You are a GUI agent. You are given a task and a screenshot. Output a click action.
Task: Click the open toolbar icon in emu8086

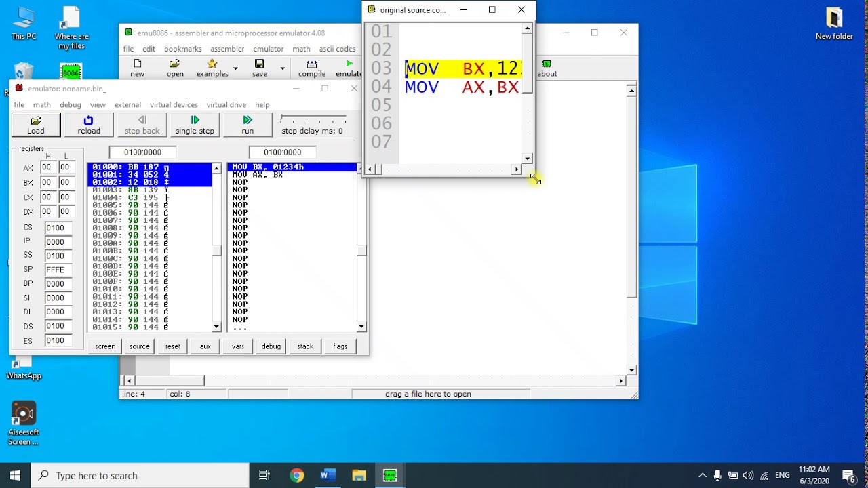pos(175,68)
